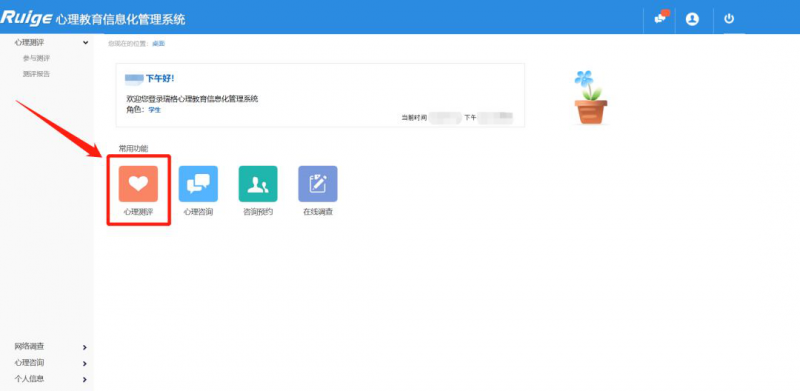Expand the 个人信息 sidebar chevron
Screen dimensions: 800x391
pos(85,380)
